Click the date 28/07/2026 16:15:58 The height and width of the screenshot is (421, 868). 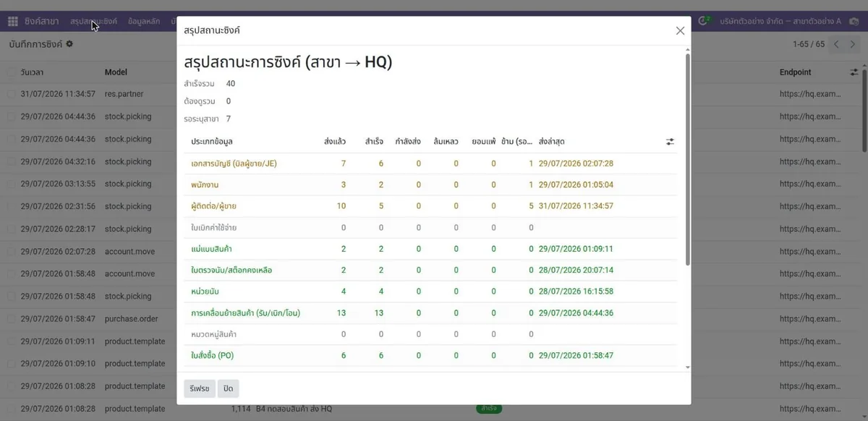pos(576,292)
